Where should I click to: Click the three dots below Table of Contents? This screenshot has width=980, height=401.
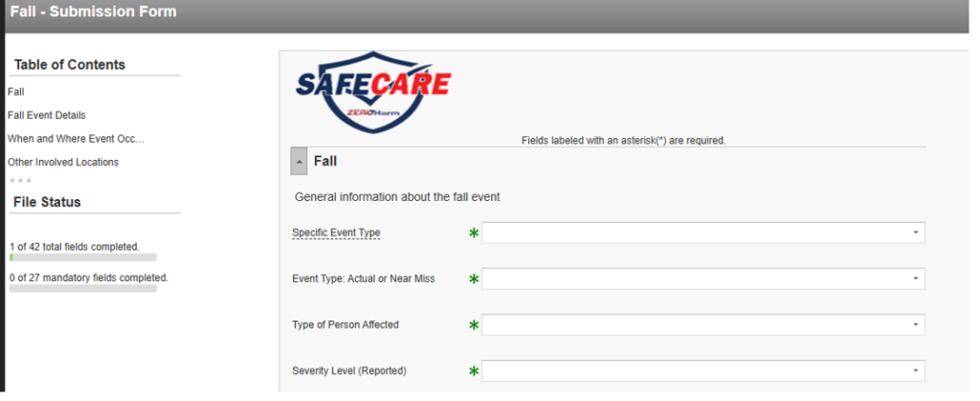tap(21, 180)
